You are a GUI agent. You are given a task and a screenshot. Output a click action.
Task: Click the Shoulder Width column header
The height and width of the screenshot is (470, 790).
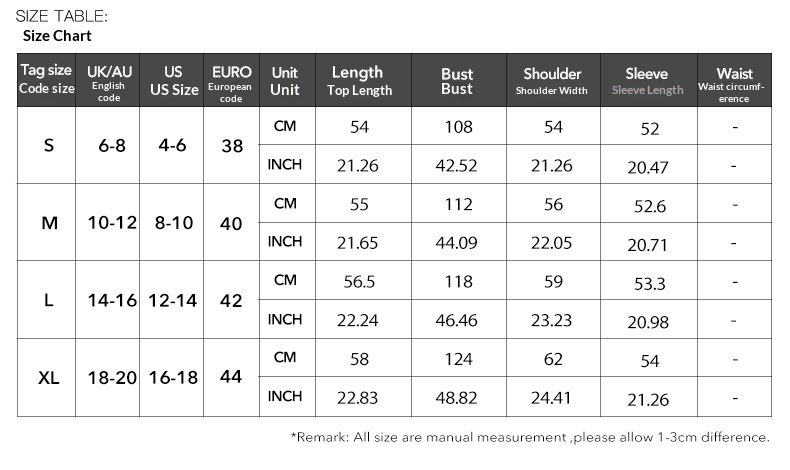552,80
